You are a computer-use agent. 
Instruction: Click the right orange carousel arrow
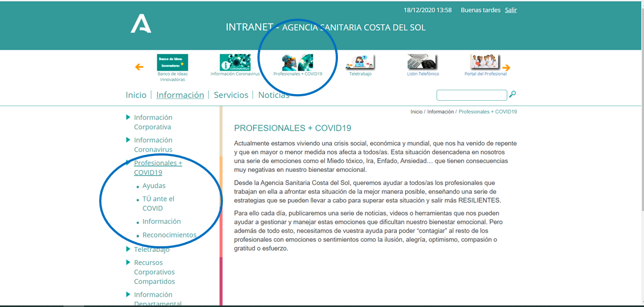[506, 68]
